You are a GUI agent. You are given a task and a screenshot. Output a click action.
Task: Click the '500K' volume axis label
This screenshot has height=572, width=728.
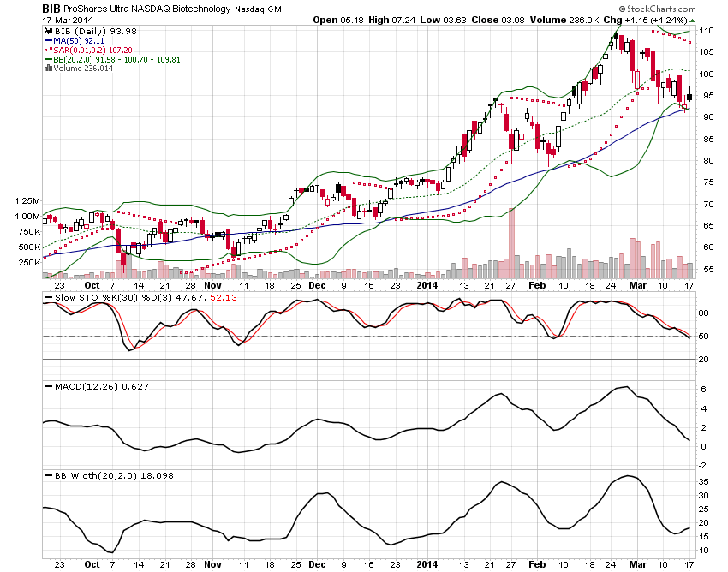coord(29,247)
